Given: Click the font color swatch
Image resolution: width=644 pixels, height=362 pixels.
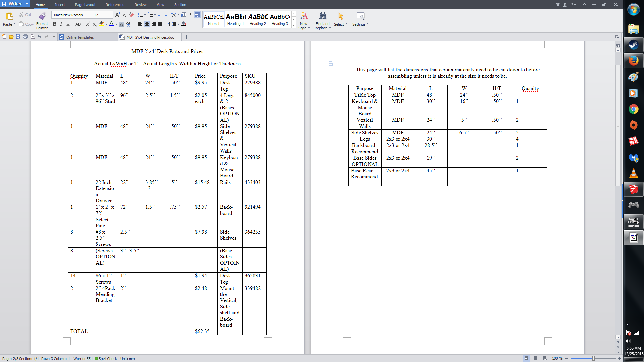Looking at the screenshot, I should pyautogui.click(x=112, y=24).
